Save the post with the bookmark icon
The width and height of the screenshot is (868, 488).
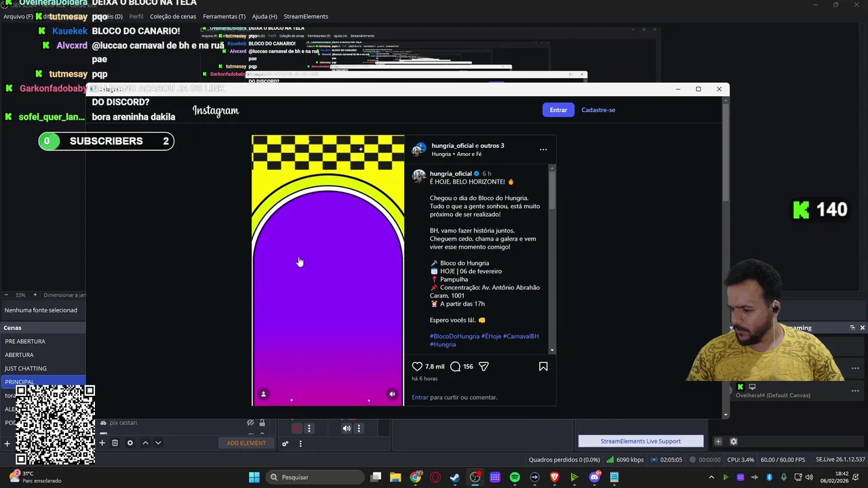(543, 366)
